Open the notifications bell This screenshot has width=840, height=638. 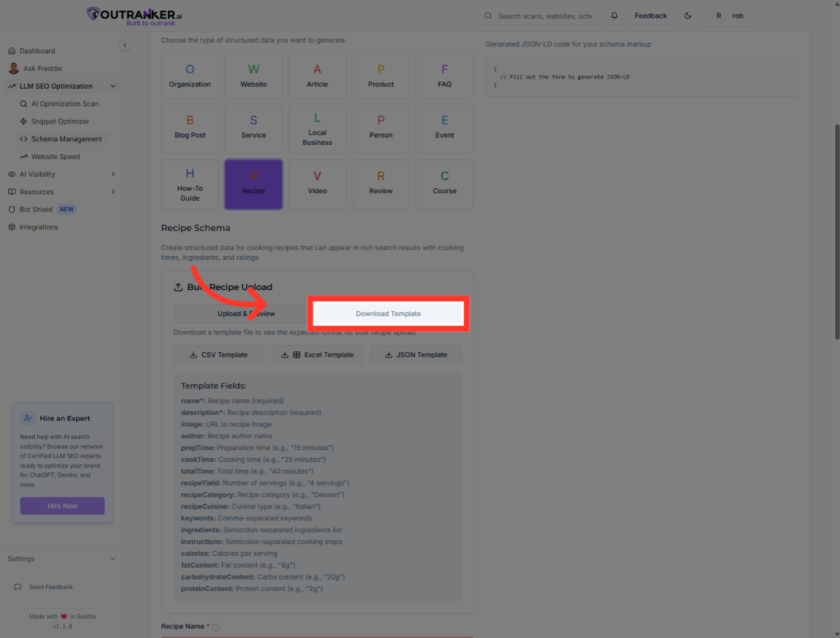pyautogui.click(x=614, y=16)
